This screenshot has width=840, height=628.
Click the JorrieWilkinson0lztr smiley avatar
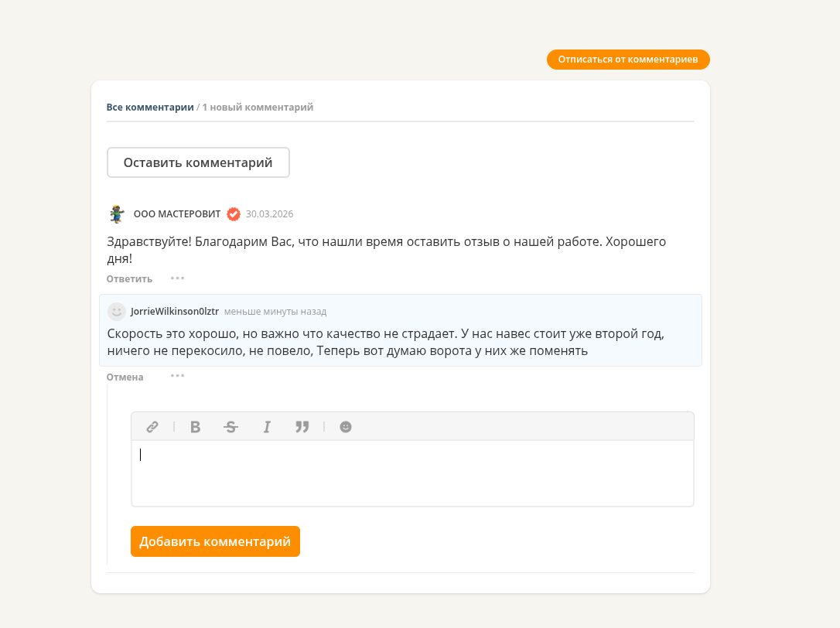[x=116, y=312]
